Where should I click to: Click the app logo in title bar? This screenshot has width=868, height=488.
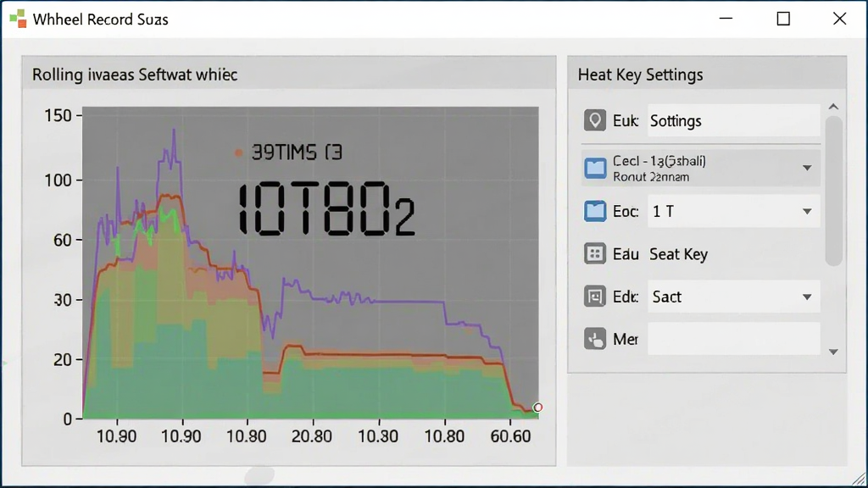18,19
